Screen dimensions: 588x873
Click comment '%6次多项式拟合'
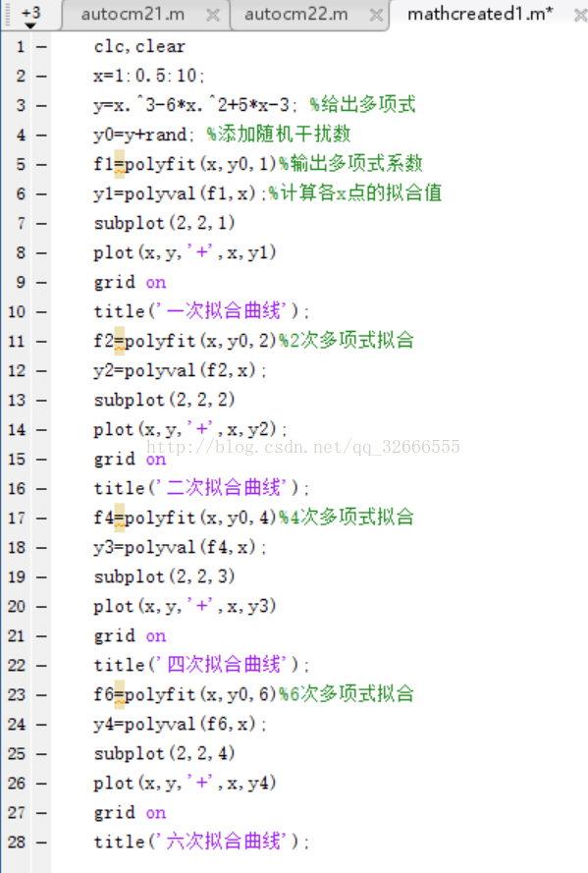[347, 693]
